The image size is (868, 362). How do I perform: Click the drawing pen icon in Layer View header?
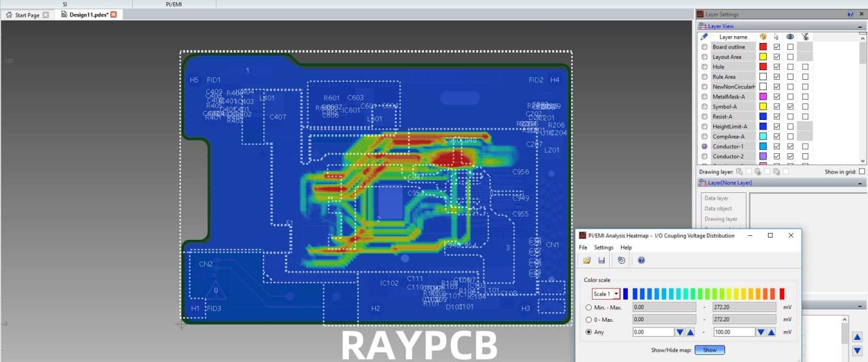(705, 36)
